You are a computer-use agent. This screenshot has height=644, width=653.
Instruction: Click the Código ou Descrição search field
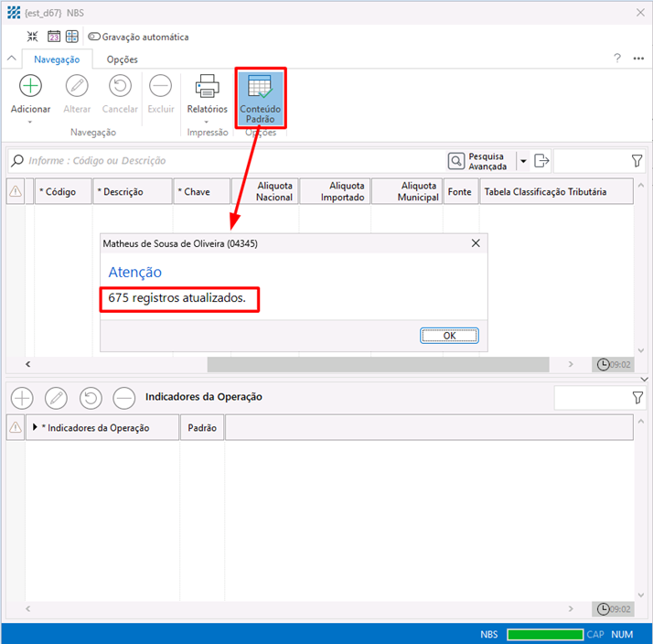pos(229,161)
